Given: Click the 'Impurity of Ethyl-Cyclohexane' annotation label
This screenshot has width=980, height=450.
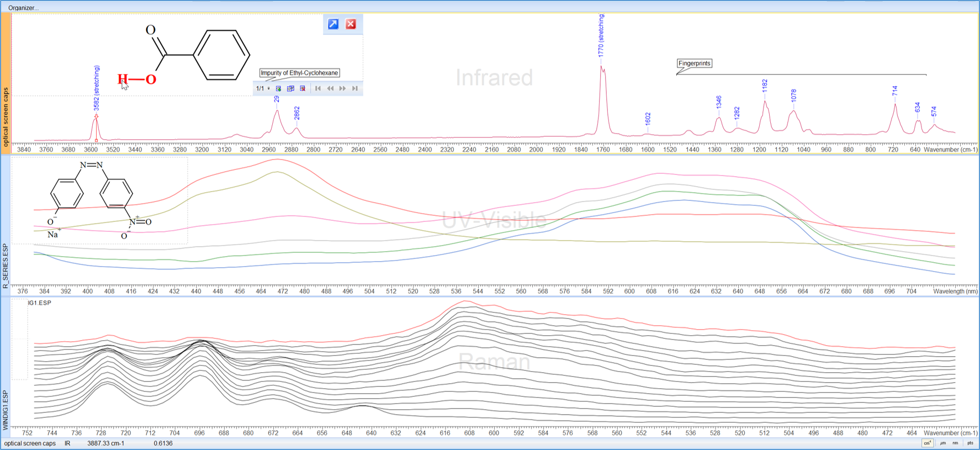Looking at the screenshot, I should [299, 73].
